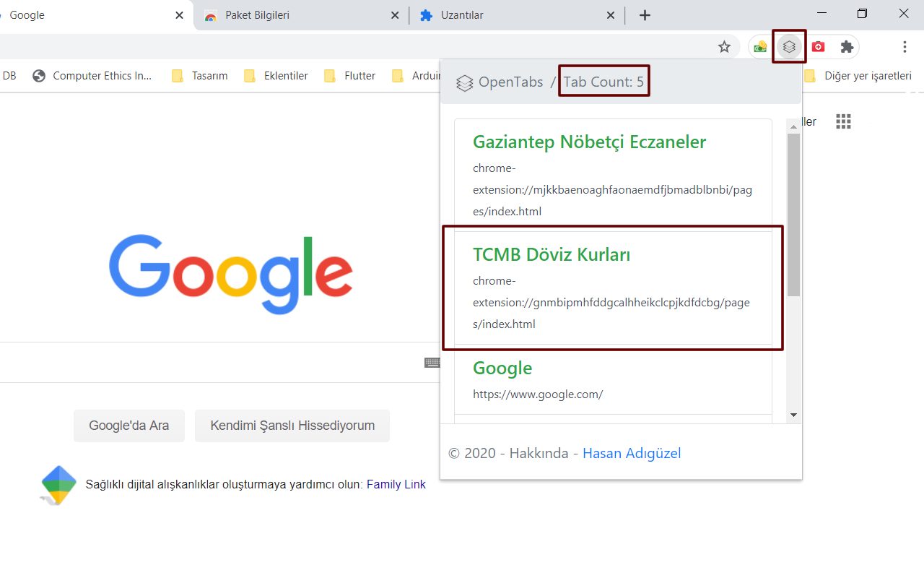The image size is (924, 578).
Task: Open Diğer yer işaretleri bookmarks folder
Action: pyautogui.click(x=858, y=76)
